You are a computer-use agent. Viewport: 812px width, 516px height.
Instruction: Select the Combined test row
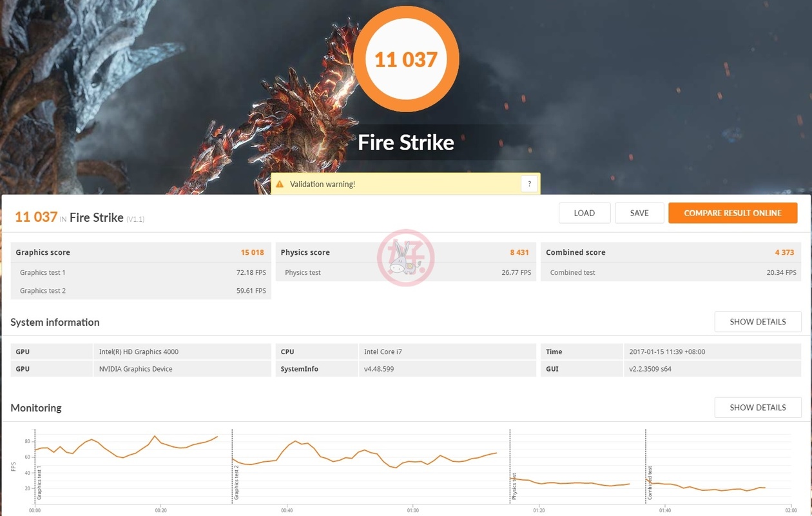pos(671,272)
